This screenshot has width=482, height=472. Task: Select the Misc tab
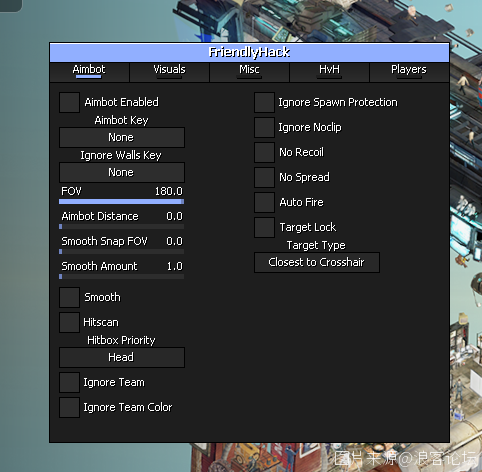tap(249, 72)
